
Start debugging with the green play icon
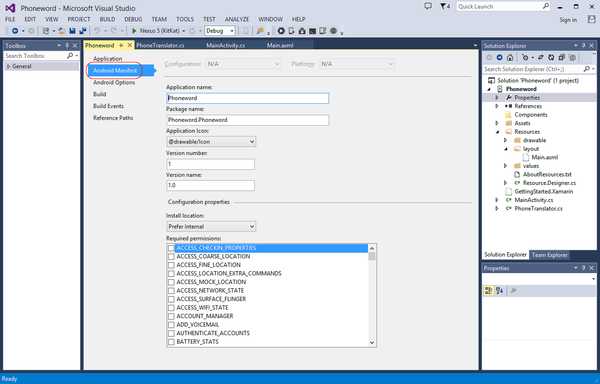tap(134, 31)
